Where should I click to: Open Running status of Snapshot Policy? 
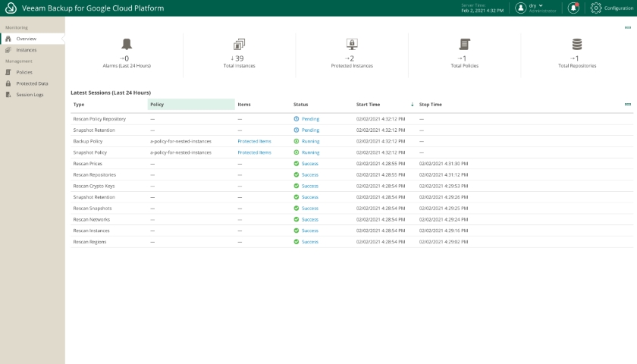click(310, 152)
